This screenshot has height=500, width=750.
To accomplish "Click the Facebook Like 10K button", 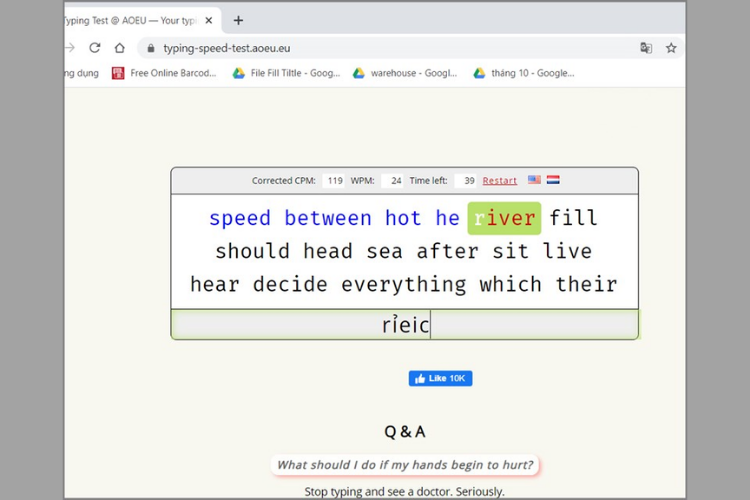I will coord(441,378).
